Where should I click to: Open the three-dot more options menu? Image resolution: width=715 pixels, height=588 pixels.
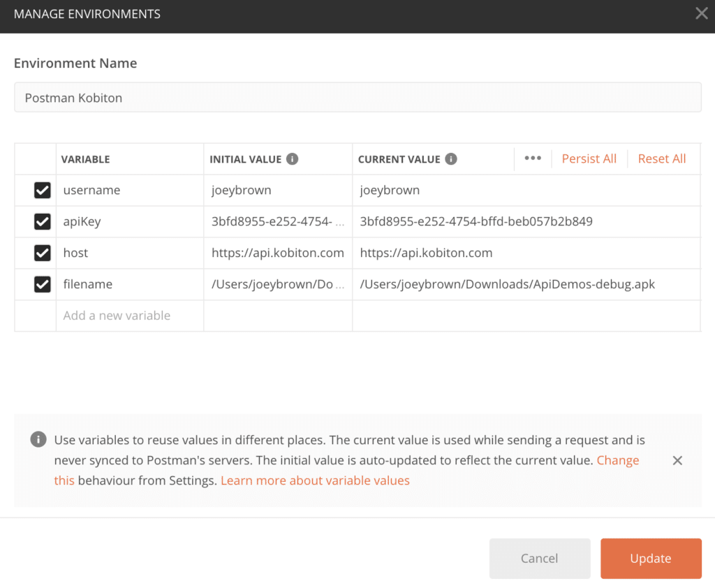(x=533, y=159)
